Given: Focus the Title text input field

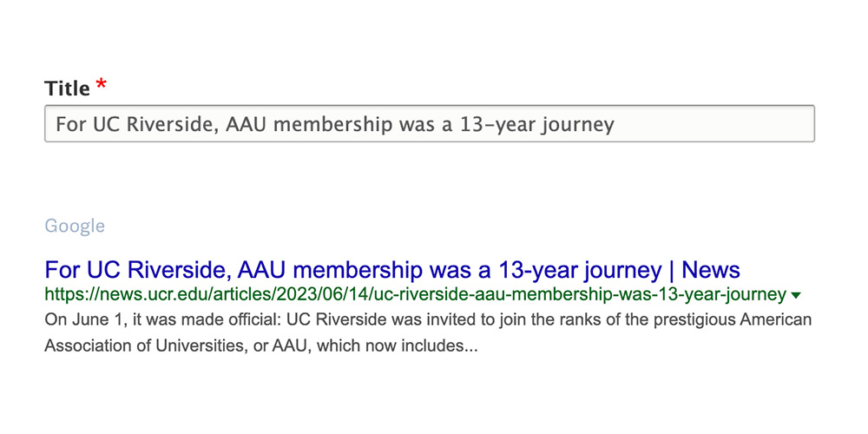Looking at the screenshot, I should point(429,123).
